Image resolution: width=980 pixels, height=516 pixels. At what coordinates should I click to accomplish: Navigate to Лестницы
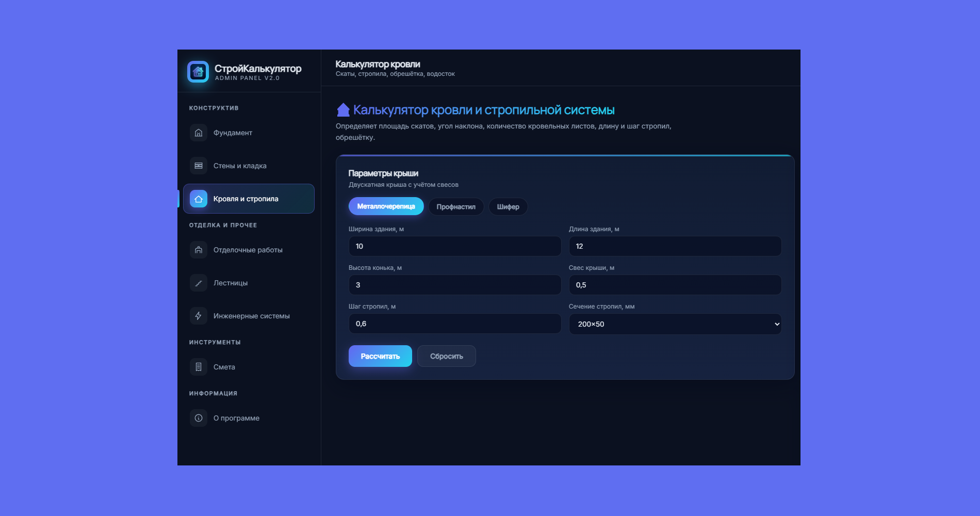(x=249, y=283)
